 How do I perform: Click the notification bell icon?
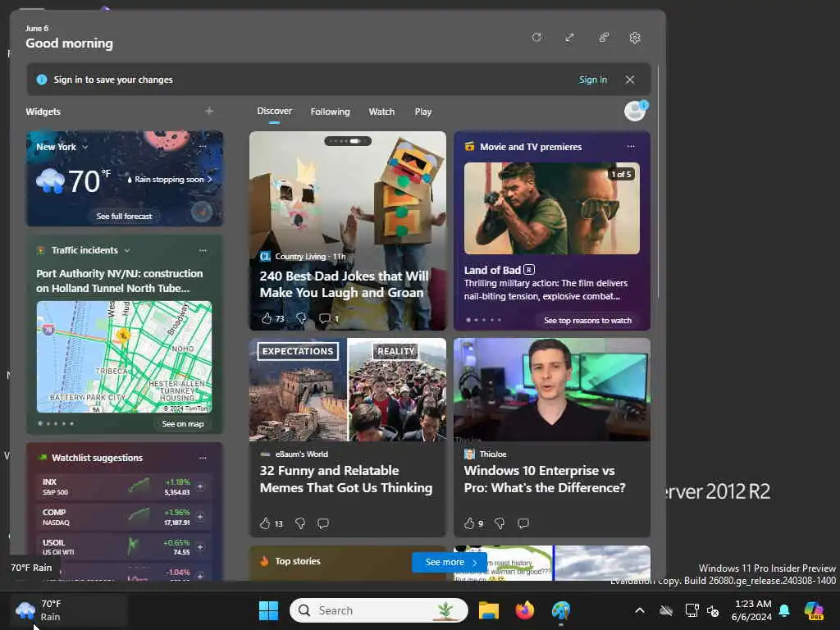[x=785, y=610]
